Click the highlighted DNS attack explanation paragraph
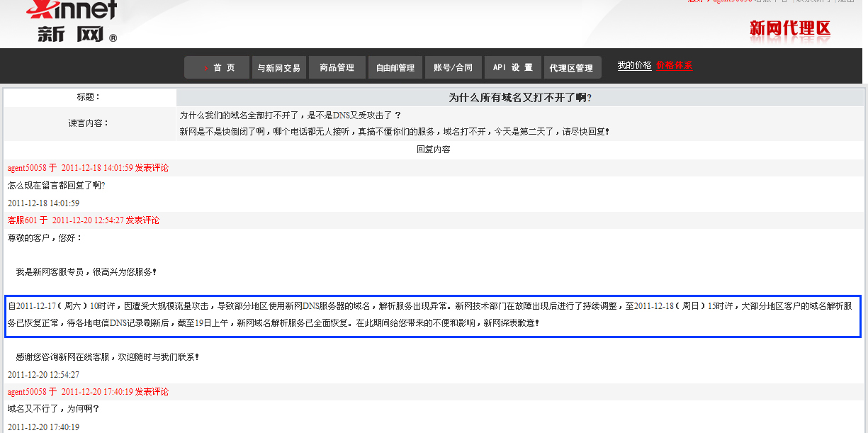The width and height of the screenshot is (868, 433). click(x=429, y=315)
